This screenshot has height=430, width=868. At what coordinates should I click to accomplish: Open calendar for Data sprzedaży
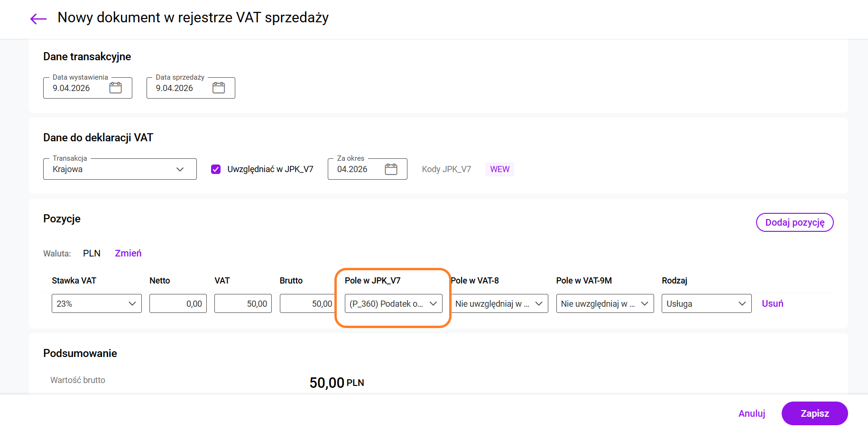tap(219, 88)
